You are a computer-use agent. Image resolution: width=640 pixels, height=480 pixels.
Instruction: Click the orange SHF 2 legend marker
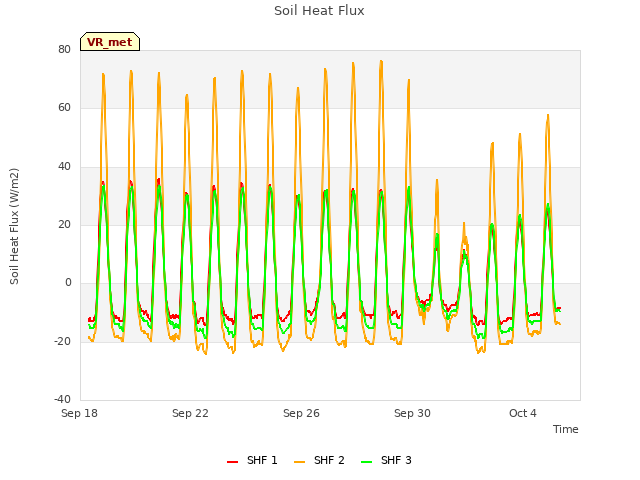point(299,462)
